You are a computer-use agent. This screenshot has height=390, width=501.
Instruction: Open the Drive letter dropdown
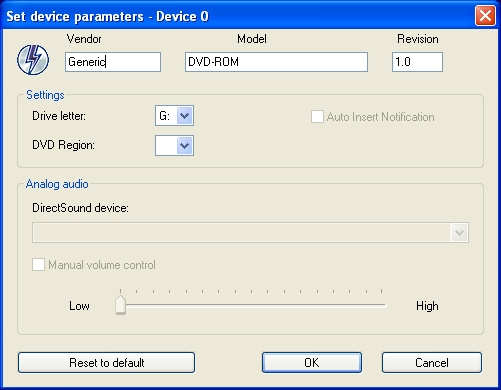click(174, 116)
